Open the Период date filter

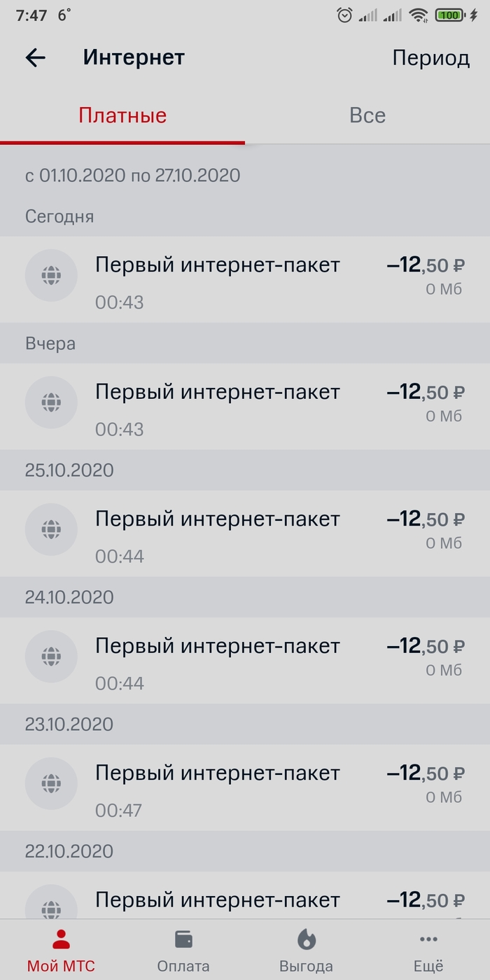(x=430, y=57)
